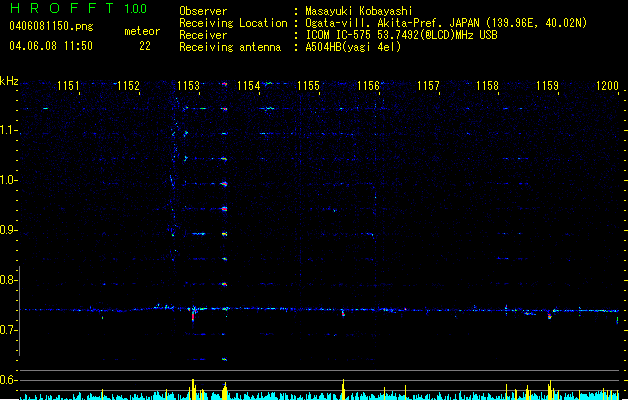The height and width of the screenshot is (400, 629).
Task: Click the 1153 time axis marker
Action: (188, 86)
